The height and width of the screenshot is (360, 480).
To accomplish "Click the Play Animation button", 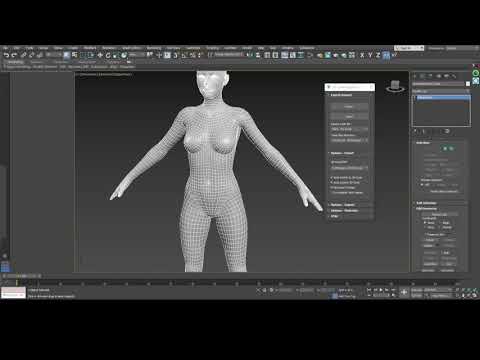I will 381,290.
